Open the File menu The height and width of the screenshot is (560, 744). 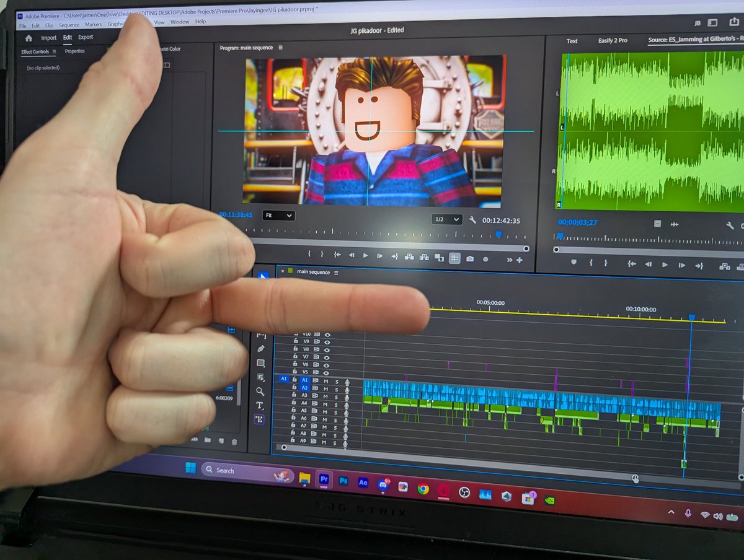[22, 25]
